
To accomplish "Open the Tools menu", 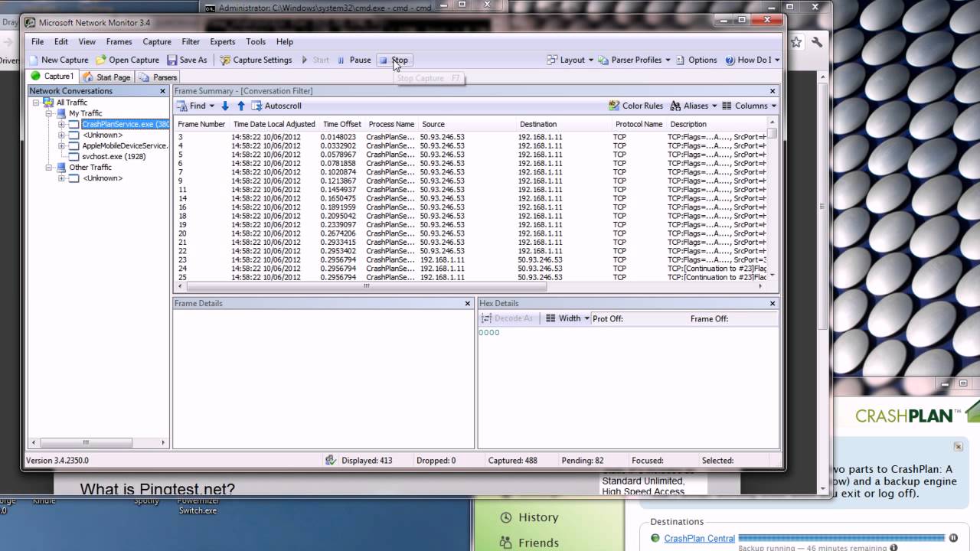I will tap(256, 42).
